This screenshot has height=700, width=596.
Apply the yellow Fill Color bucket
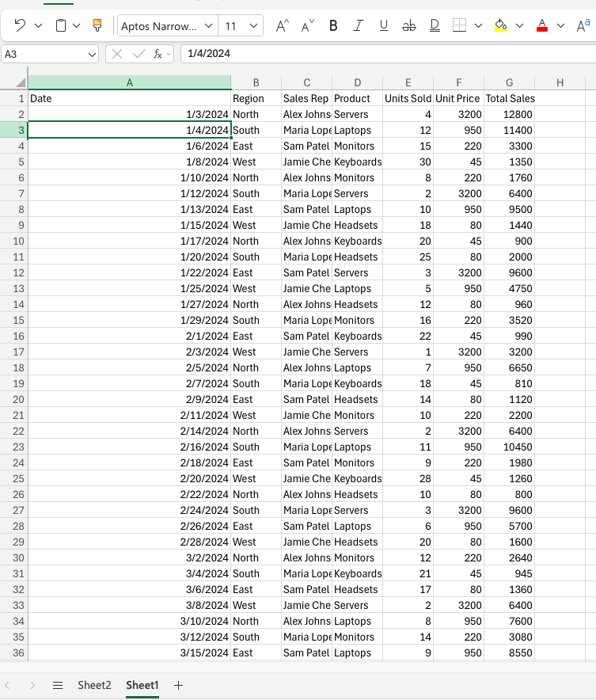coord(500,25)
